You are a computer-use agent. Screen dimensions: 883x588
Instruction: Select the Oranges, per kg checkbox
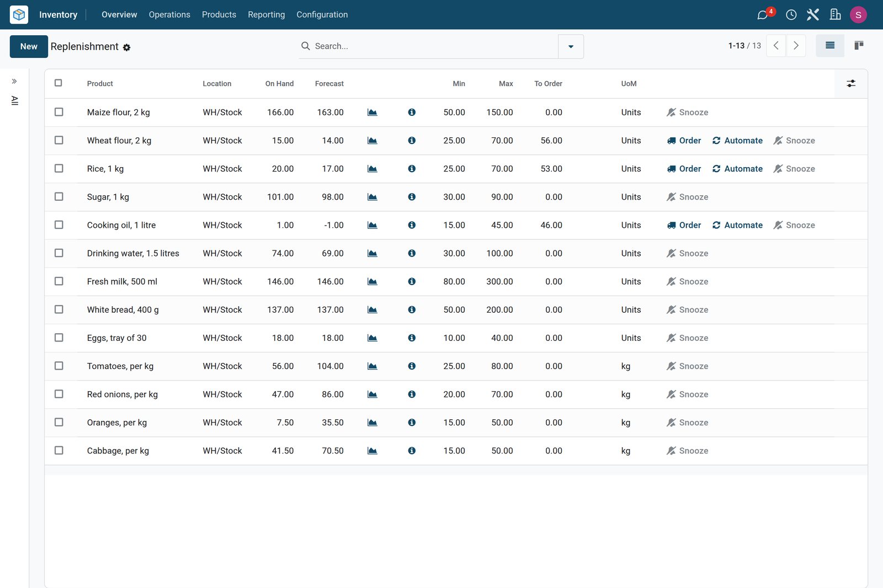point(59,422)
